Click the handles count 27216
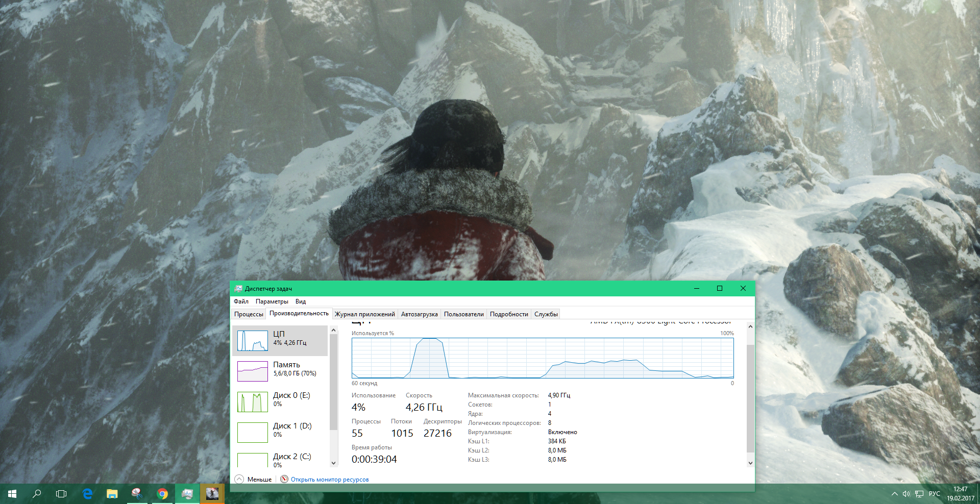The width and height of the screenshot is (980, 504). [437, 434]
